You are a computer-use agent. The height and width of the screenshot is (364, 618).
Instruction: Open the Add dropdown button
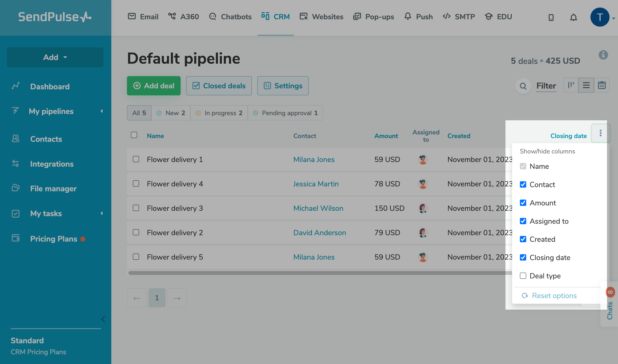coord(55,57)
